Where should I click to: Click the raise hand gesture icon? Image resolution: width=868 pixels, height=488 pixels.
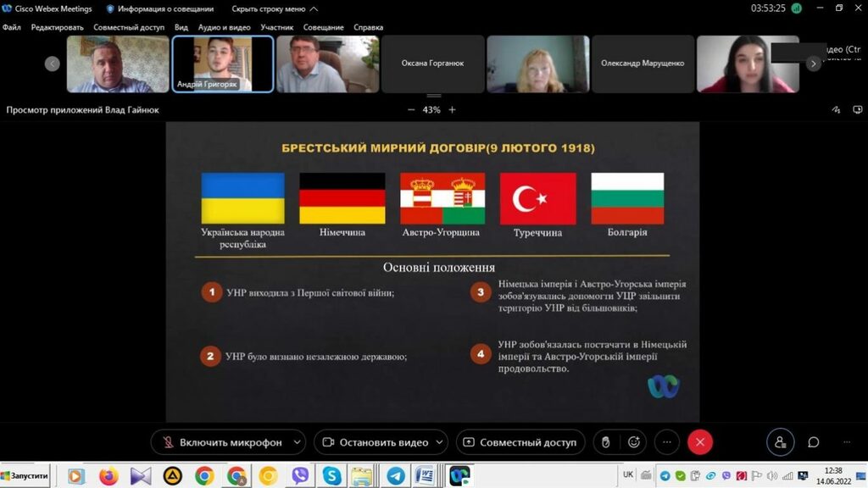point(605,442)
